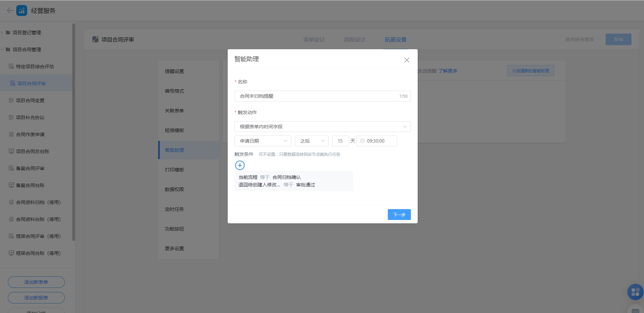Image resolution: width=644 pixels, height=313 pixels.
Task: Select 项目合同评审 in the sidebar
Action: (36, 84)
